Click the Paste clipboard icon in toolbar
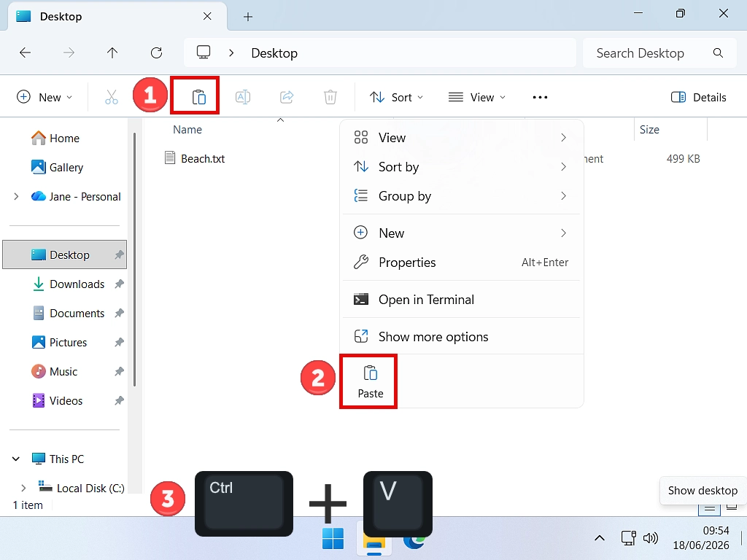Screen dimensions: 747x560 198,97
